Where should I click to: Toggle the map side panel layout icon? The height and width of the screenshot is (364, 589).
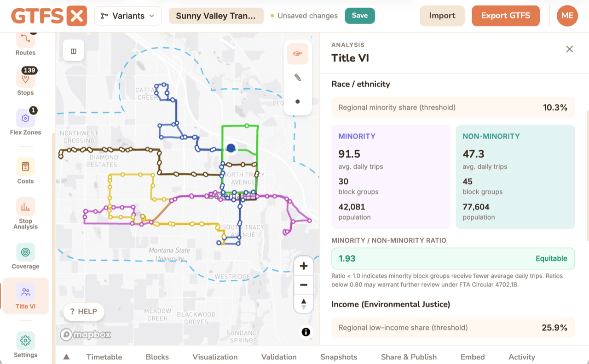pos(74,51)
